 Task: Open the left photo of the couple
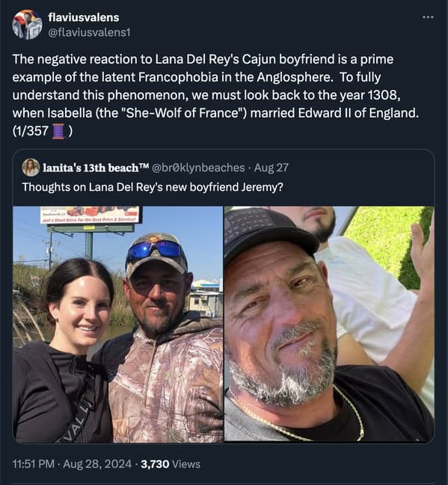pyautogui.click(x=118, y=325)
